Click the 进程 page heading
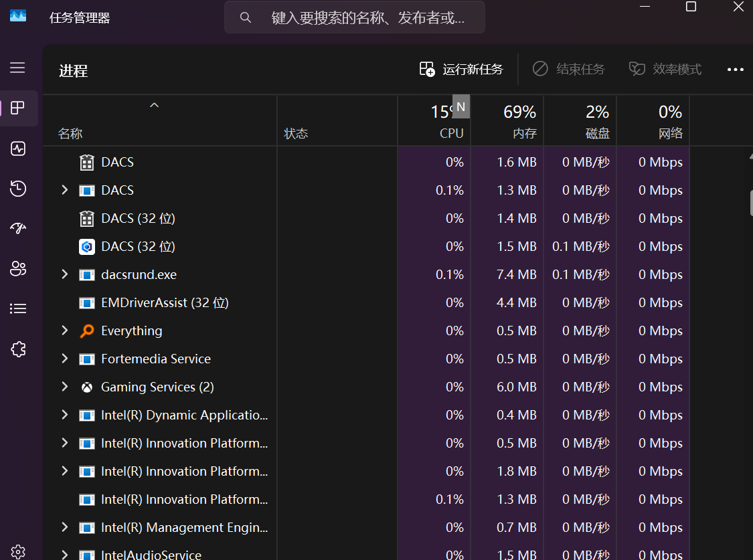753x560 pixels. 74,70
